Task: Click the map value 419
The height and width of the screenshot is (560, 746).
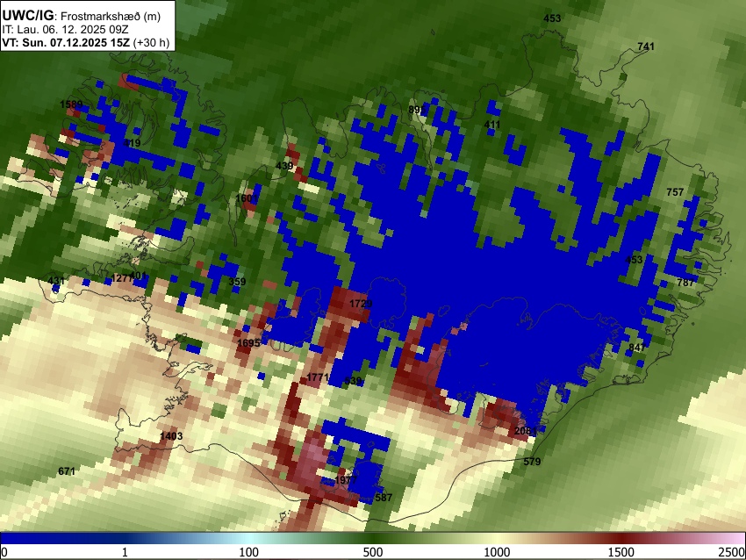Action: (x=132, y=143)
